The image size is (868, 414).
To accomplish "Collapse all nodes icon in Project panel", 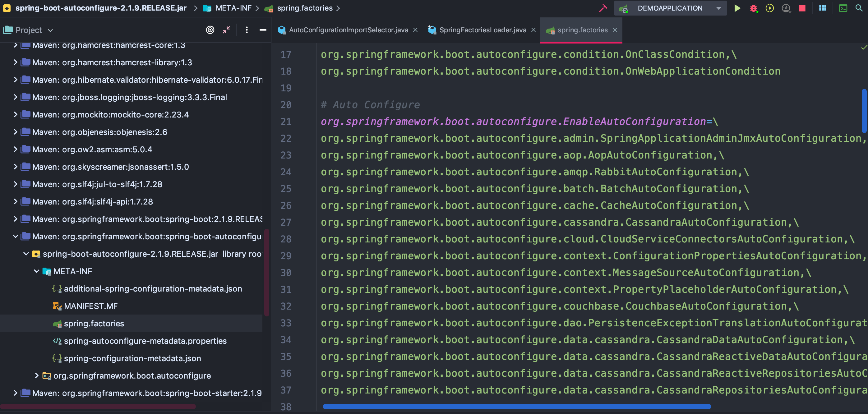I will click(226, 30).
